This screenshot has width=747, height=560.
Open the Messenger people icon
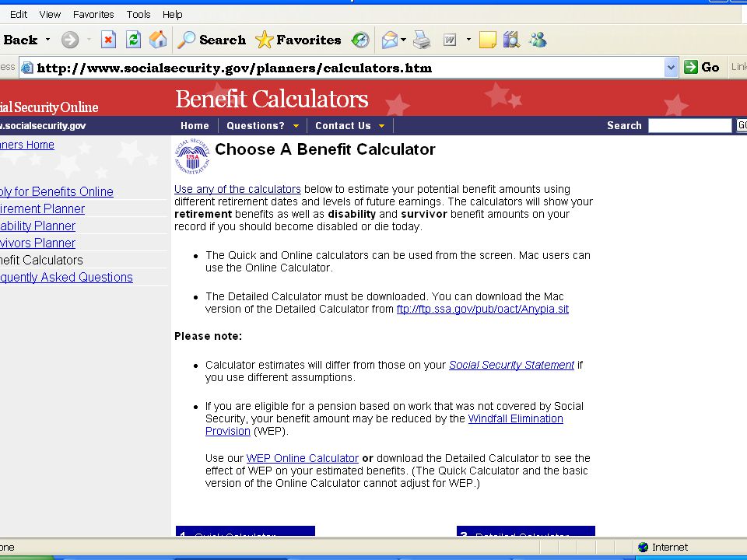pyautogui.click(x=538, y=40)
